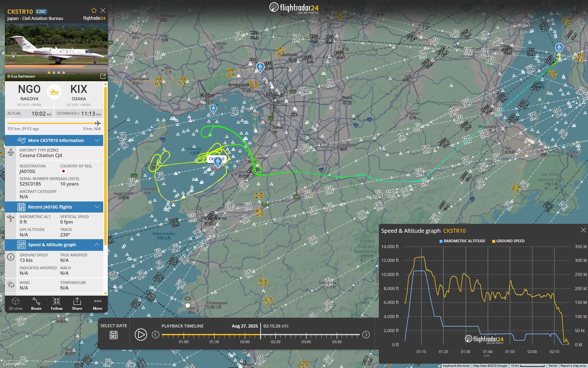Click the altitude graph plot area
Viewport: 588px width, 368px height.
point(487,295)
